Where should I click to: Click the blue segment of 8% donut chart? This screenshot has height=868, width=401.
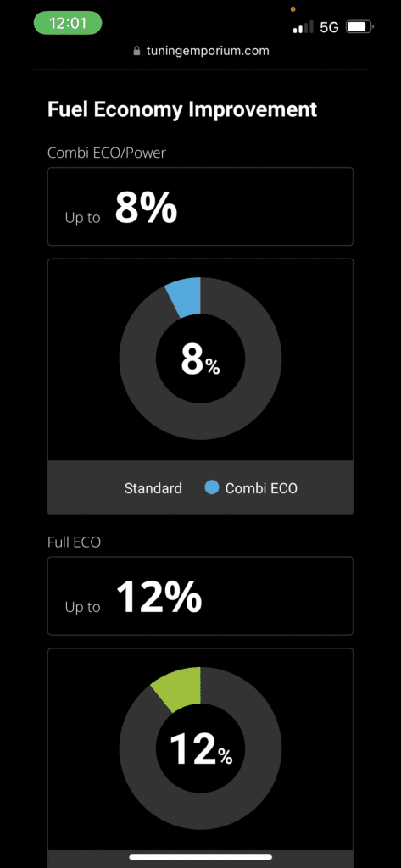(187, 298)
